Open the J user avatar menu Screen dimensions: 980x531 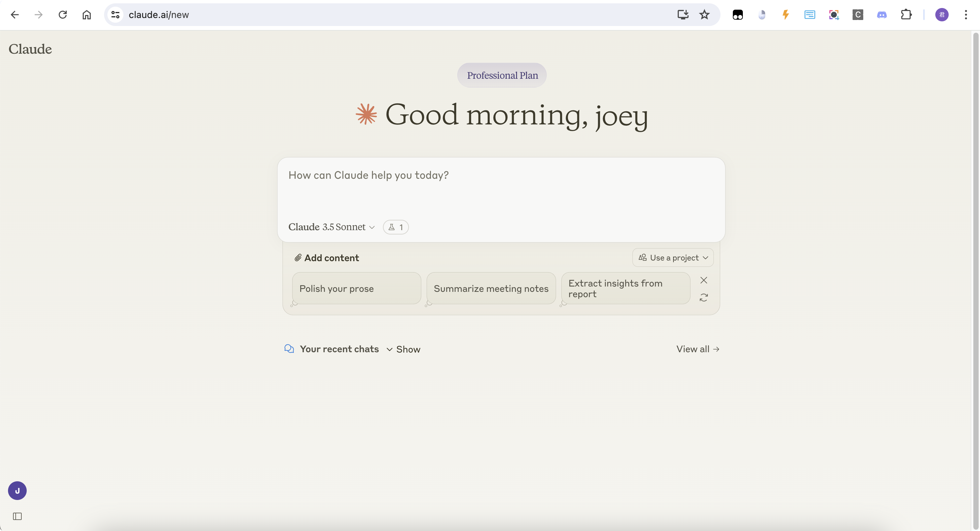pos(17,490)
